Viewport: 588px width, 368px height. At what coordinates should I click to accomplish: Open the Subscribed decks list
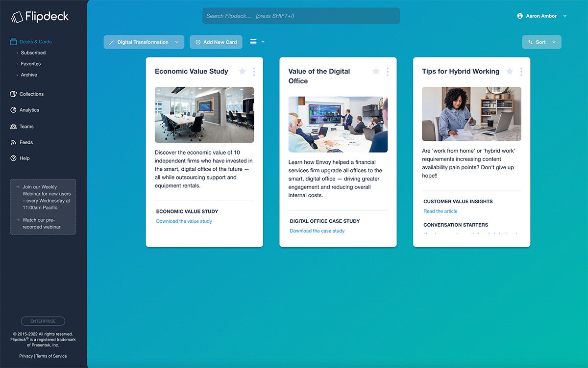(33, 53)
